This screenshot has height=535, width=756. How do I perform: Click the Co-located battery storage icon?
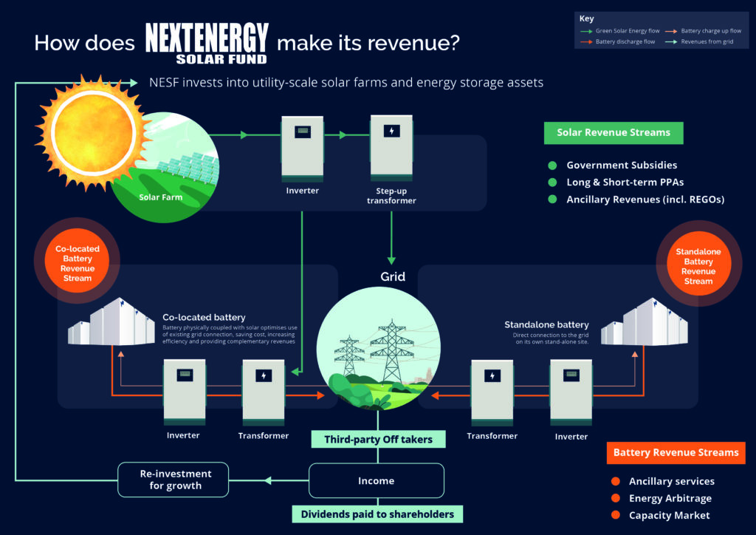click(111, 321)
